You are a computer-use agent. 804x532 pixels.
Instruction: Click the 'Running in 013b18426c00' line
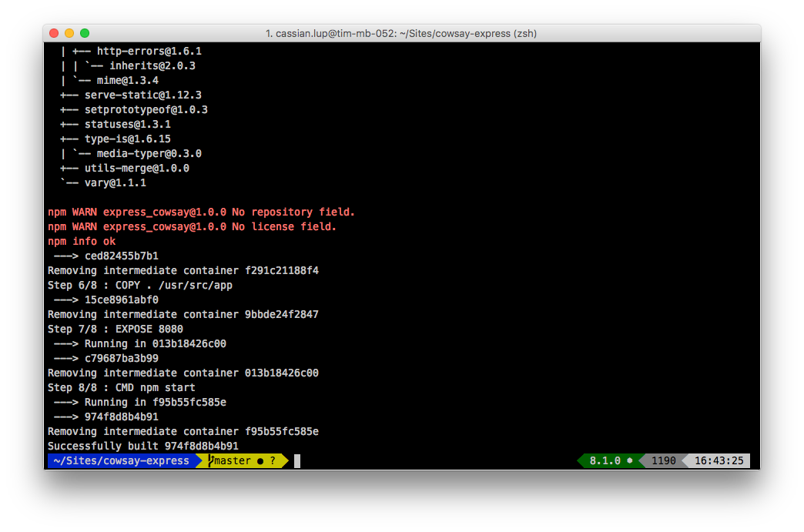point(156,344)
